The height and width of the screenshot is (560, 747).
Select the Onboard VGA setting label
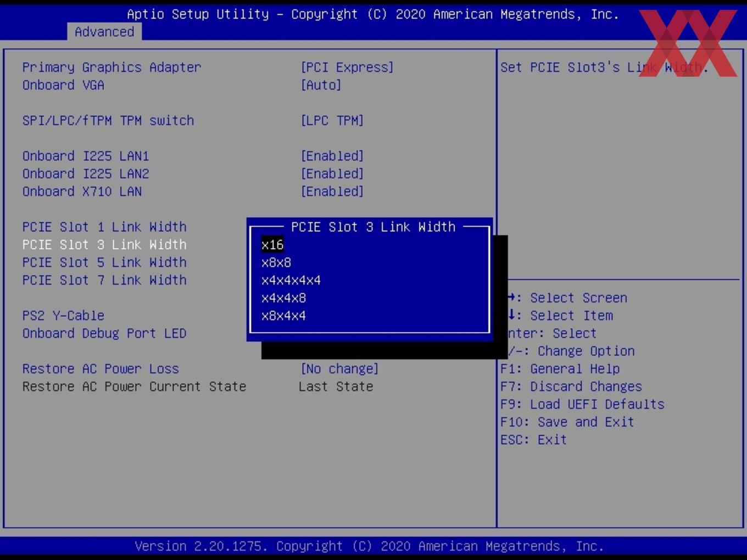click(63, 85)
